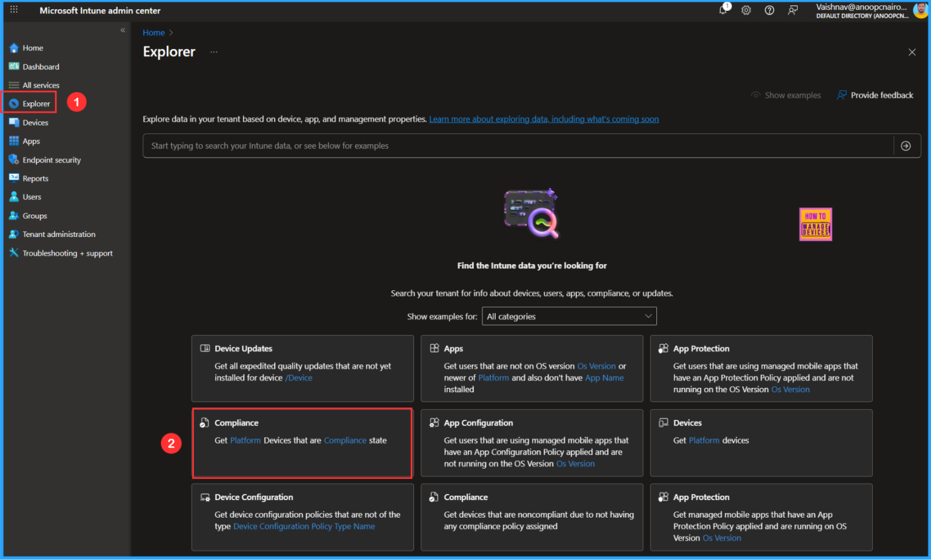Click the Users icon in the navigation pane
Viewport: 931px width, 560px height.
click(13, 196)
